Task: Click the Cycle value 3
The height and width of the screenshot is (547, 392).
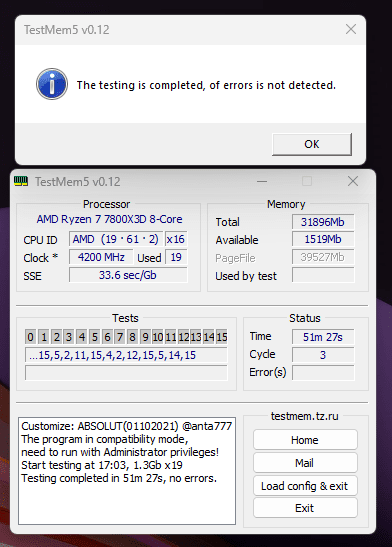Action: tap(323, 355)
